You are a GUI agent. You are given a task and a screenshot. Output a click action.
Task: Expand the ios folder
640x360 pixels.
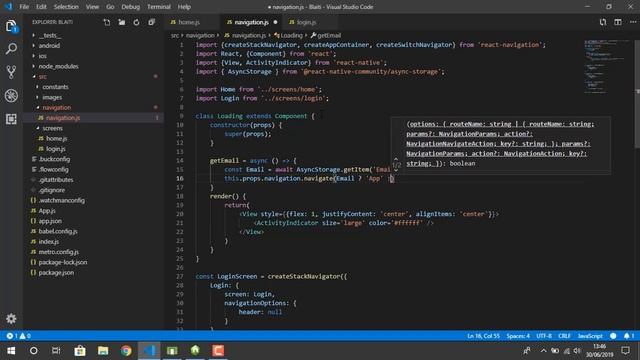pyautogui.click(x=42, y=56)
